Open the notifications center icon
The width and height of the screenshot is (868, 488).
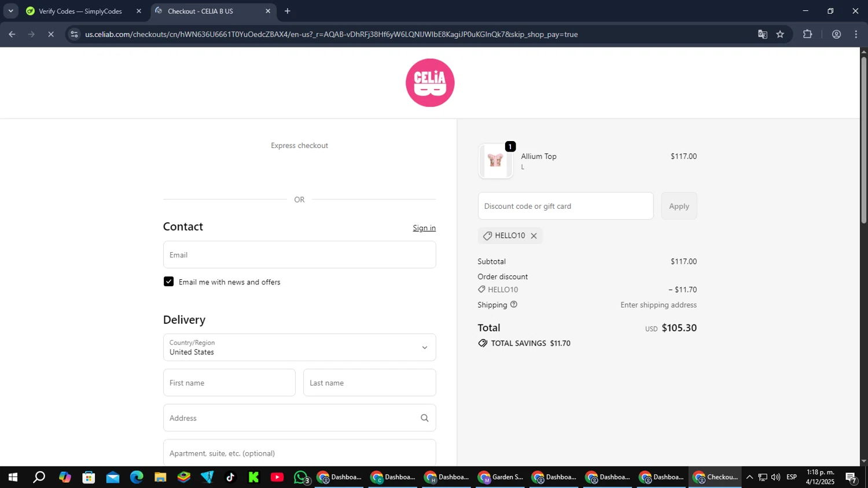[851, 477]
